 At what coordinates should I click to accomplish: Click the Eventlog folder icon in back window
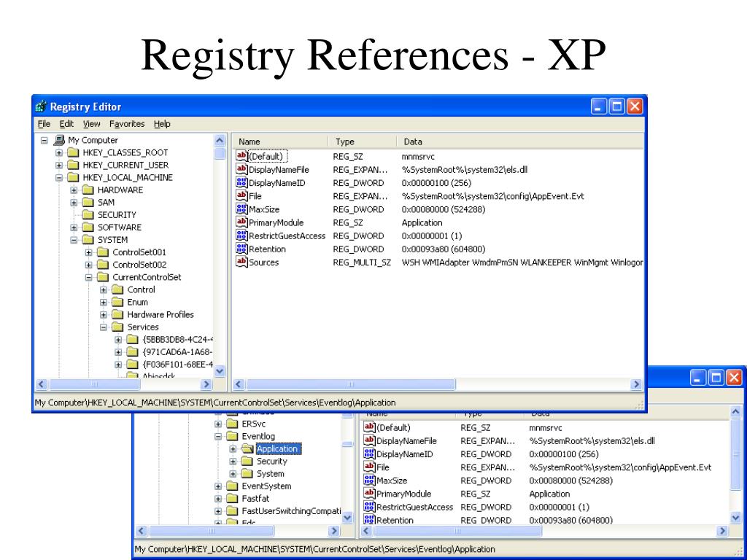pyautogui.click(x=232, y=436)
